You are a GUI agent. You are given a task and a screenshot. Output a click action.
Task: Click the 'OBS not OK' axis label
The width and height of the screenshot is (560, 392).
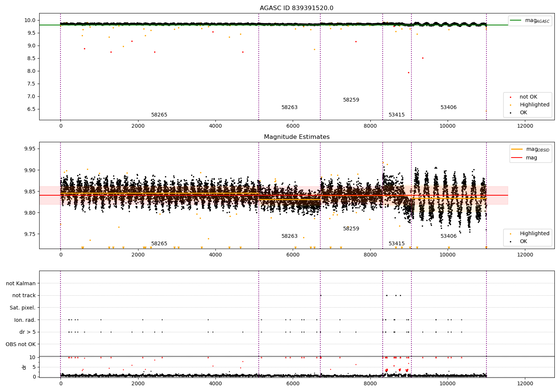click(x=21, y=344)
